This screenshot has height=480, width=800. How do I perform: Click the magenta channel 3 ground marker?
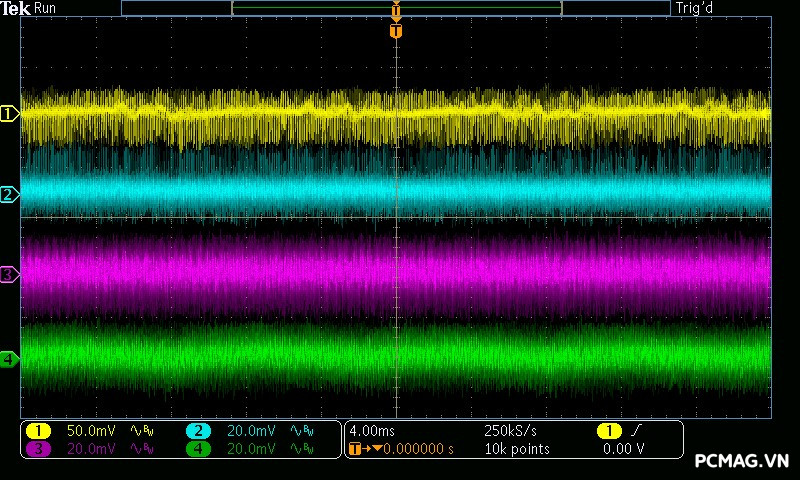[x=9, y=274]
